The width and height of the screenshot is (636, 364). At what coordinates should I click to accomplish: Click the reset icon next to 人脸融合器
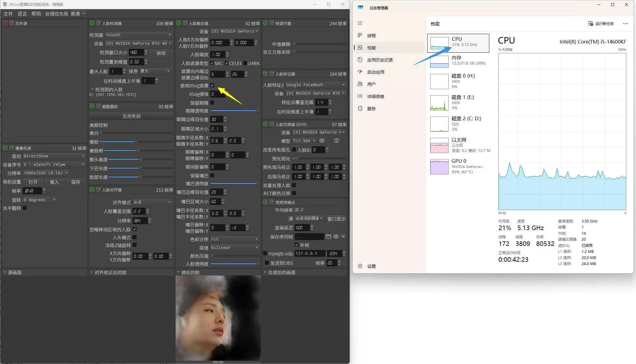(185, 23)
